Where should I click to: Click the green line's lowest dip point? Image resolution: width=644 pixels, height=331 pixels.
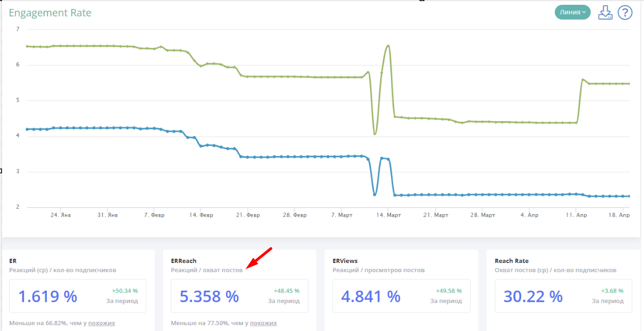[375, 133]
